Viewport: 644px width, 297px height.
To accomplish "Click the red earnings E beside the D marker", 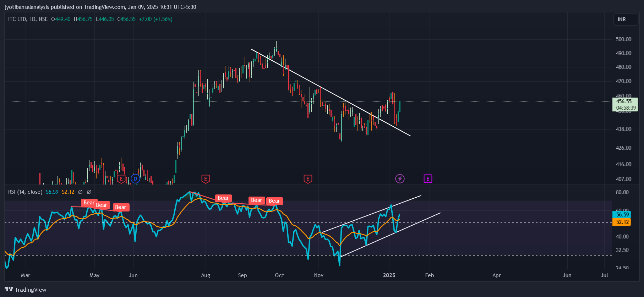I will point(121,179).
